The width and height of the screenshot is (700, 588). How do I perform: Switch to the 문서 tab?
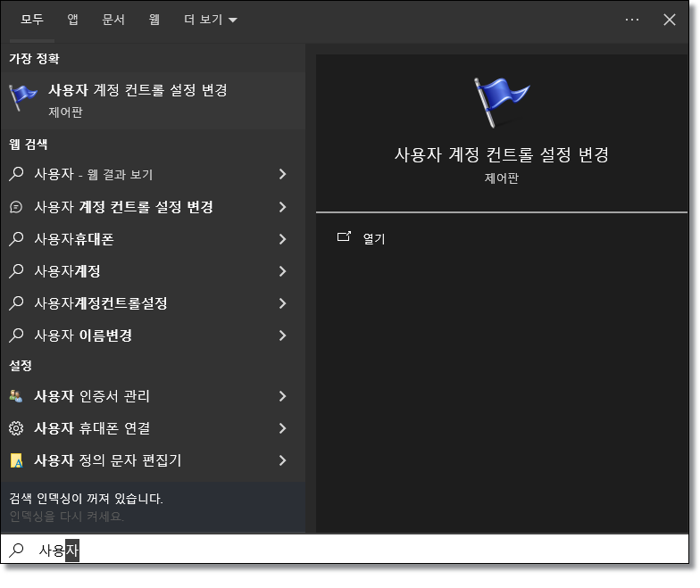(113, 20)
